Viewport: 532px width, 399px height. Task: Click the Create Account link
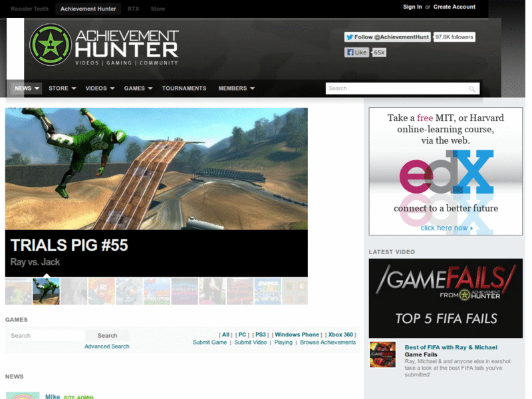(454, 7)
